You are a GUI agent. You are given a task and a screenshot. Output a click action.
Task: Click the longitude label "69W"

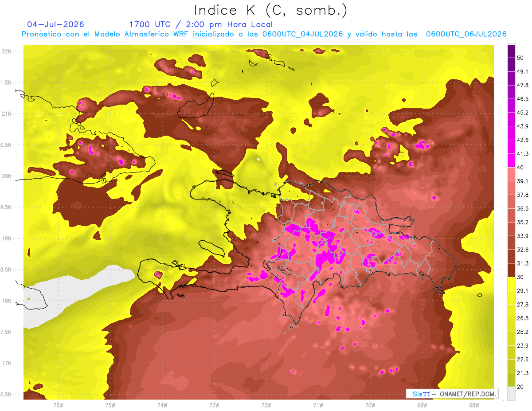[422, 405]
